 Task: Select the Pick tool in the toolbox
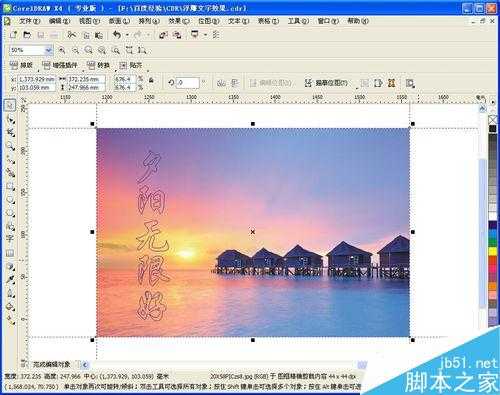click(10, 106)
